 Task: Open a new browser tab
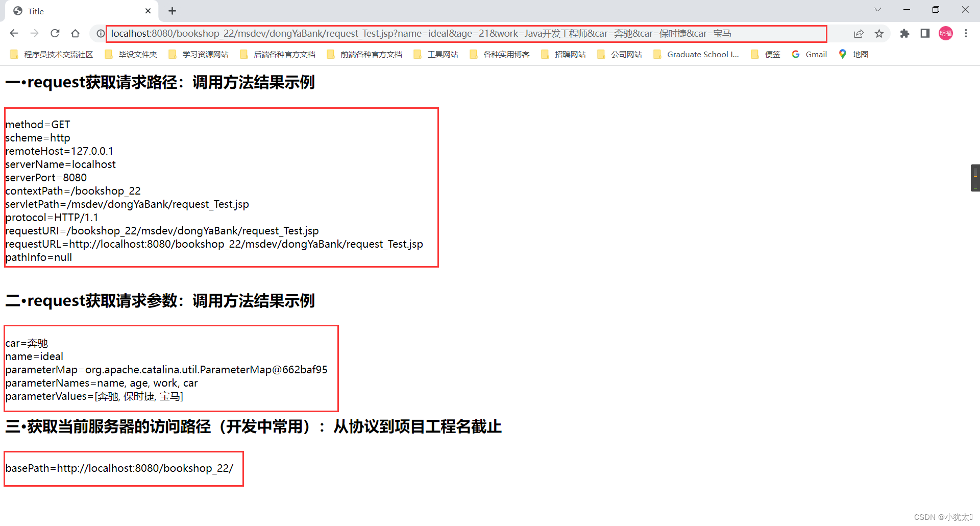pos(172,11)
